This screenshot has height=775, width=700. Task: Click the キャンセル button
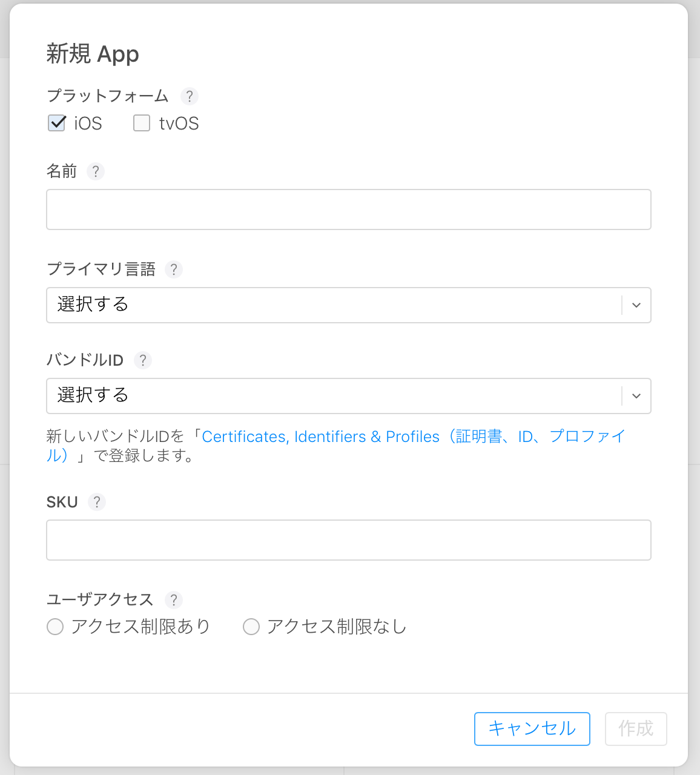click(532, 729)
